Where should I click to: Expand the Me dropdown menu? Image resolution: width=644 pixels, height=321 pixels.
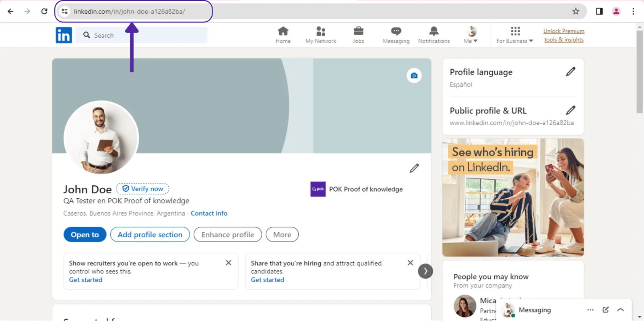(x=471, y=35)
